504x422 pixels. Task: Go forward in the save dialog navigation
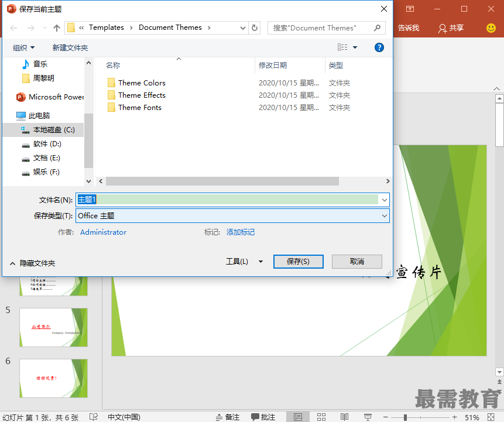(31, 28)
